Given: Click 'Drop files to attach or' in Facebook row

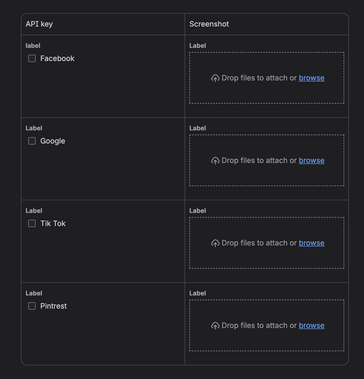Looking at the screenshot, I should point(259,78).
